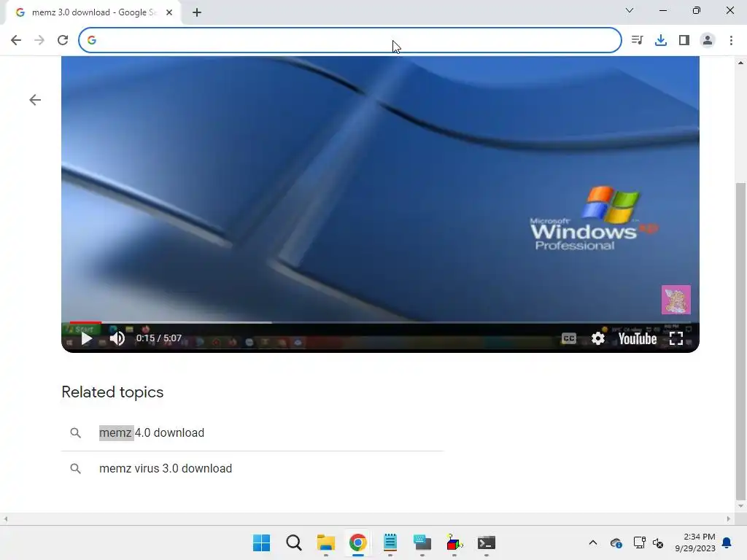The height and width of the screenshot is (560, 747).
Task: Open the network tray icon
Action: point(639,542)
